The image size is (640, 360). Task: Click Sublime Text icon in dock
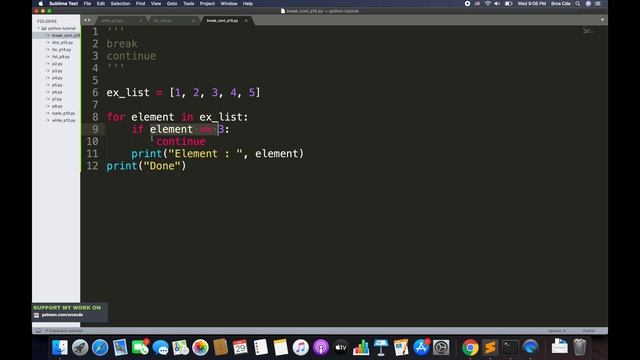click(490, 347)
